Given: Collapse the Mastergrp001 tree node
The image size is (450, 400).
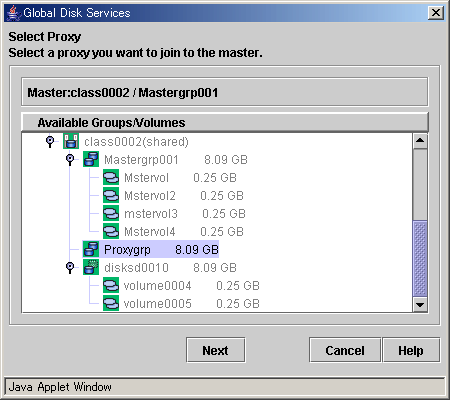Looking at the screenshot, I should [x=70, y=159].
